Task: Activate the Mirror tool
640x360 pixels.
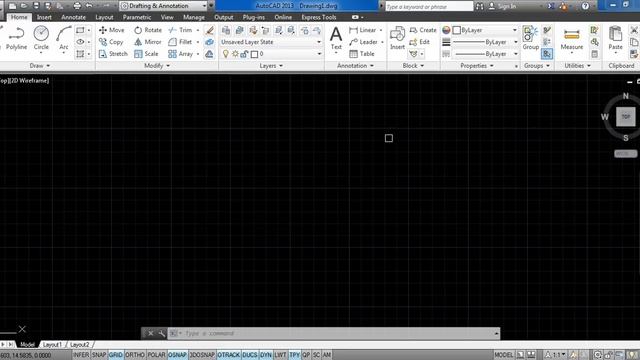Action: click(148, 42)
